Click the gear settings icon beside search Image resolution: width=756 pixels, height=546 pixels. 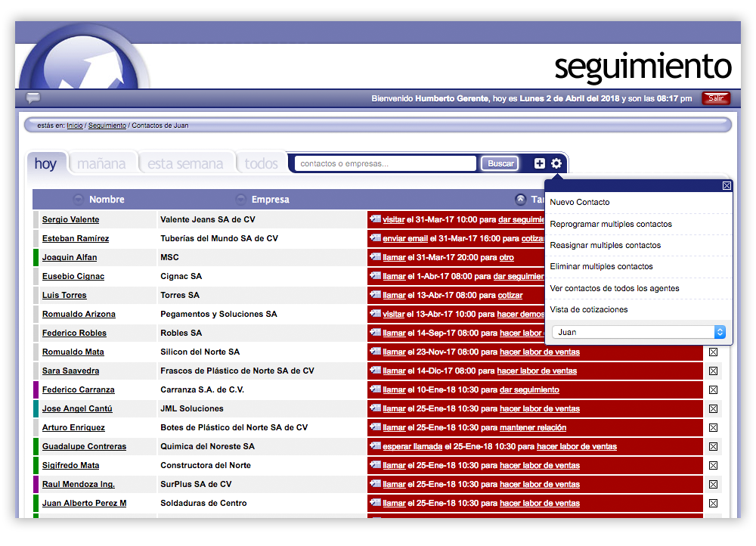pyautogui.click(x=556, y=163)
